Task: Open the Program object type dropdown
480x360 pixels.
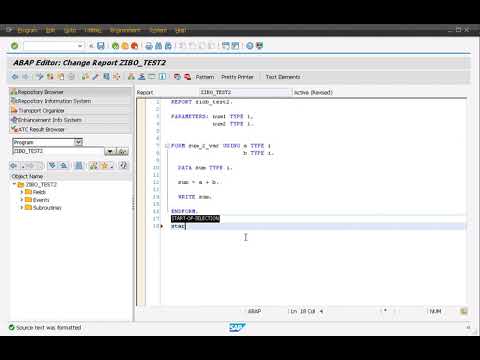Action: pyautogui.click(x=78, y=142)
